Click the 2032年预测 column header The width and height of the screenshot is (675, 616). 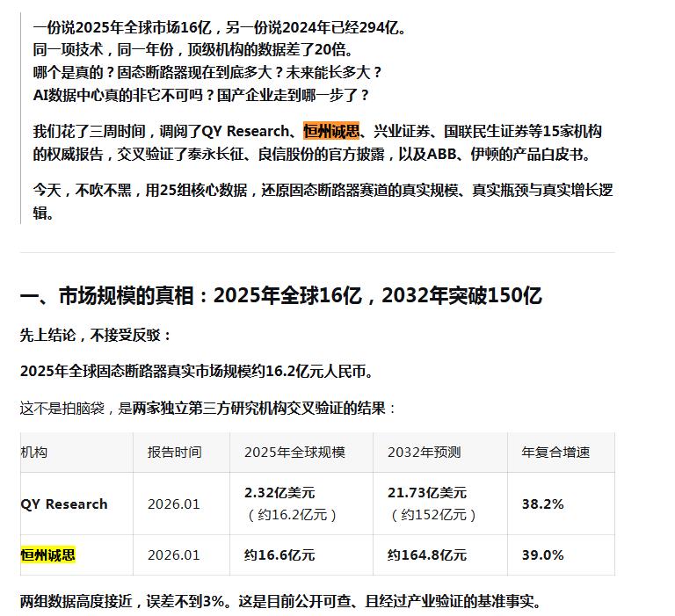[424, 452]
